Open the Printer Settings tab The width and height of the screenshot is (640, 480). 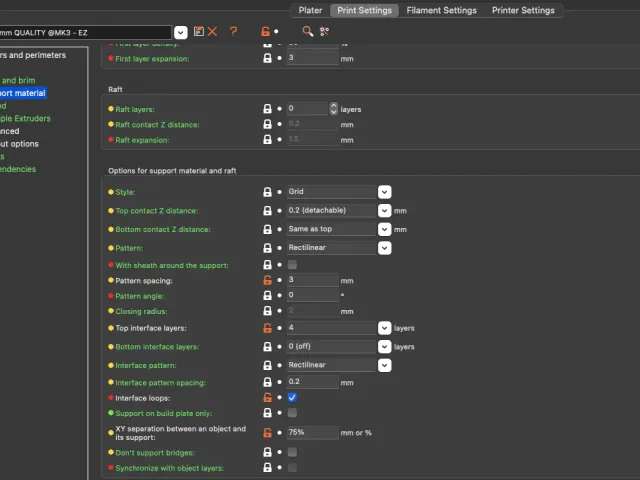[523, 10]
